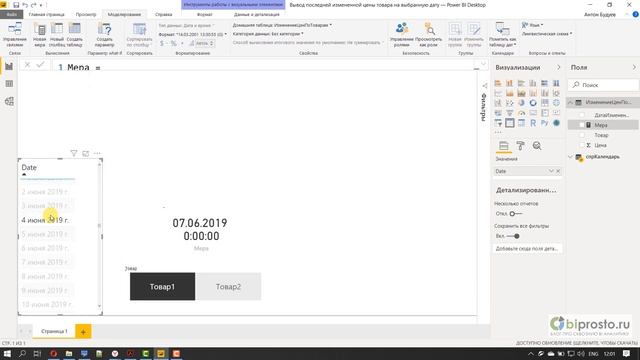Expand the formula bar with the down chevron
This screenshot has height=360, width=640.
[x=483, y=64]
